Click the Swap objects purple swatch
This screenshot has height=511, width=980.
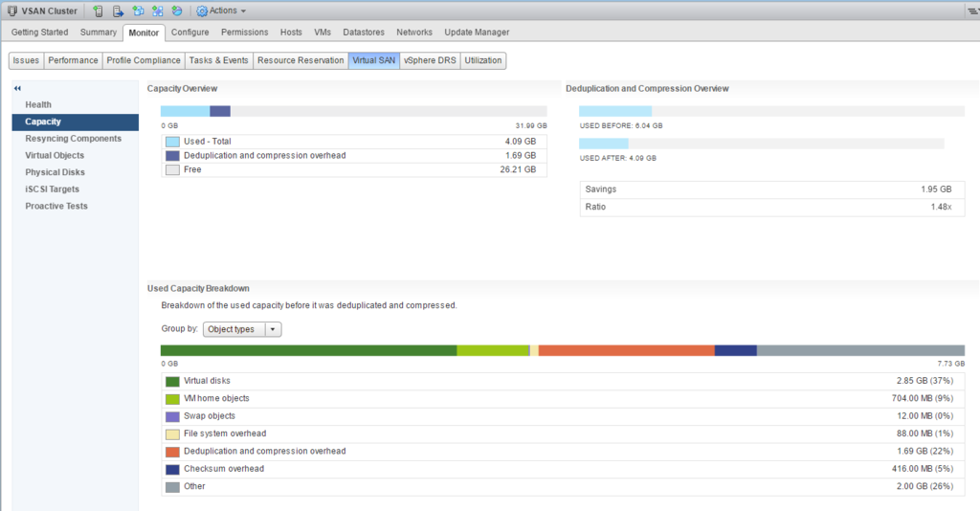click(172, 416)
